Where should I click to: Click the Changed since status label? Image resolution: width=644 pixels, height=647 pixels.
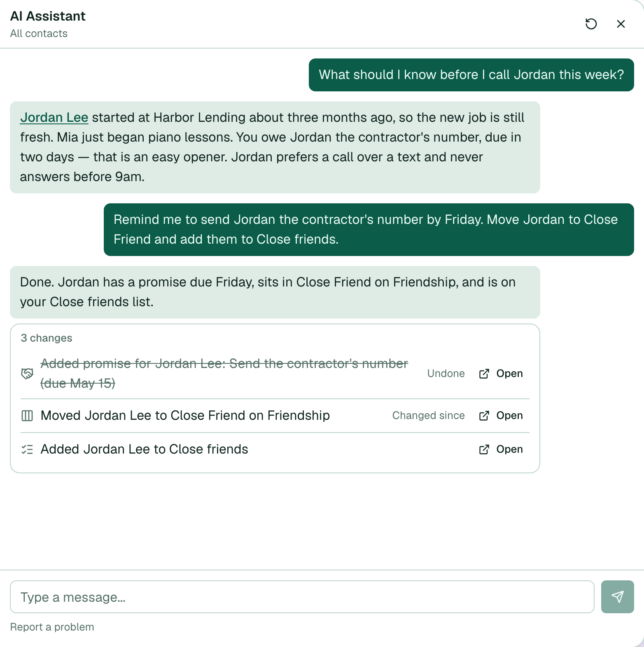tap(428, 415)
